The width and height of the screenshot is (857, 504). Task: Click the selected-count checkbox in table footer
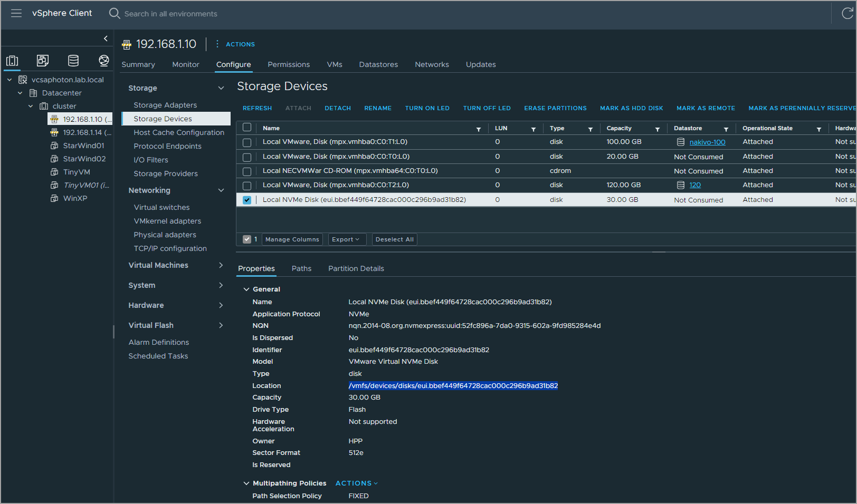point(247,239)
